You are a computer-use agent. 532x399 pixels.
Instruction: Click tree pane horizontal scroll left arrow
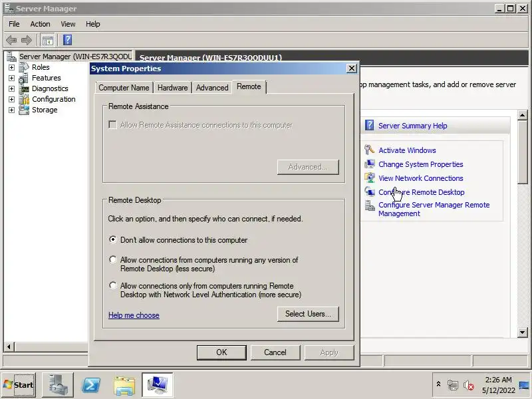9,346
